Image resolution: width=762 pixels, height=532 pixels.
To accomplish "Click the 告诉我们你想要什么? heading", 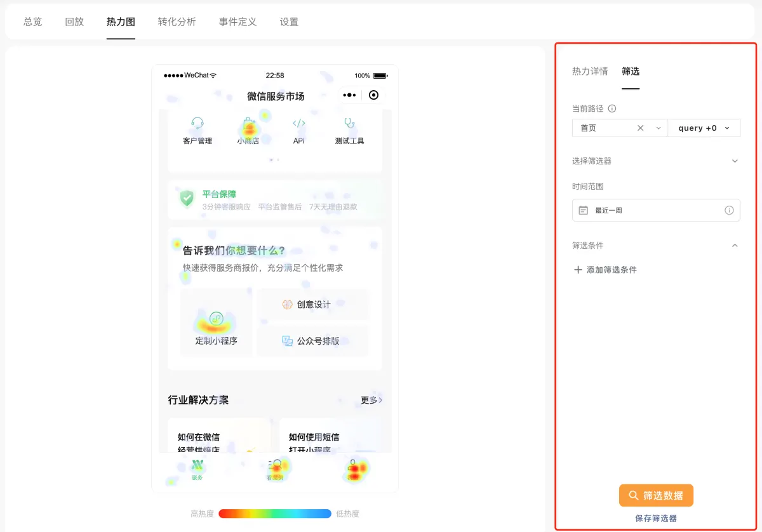I will 234,250.
